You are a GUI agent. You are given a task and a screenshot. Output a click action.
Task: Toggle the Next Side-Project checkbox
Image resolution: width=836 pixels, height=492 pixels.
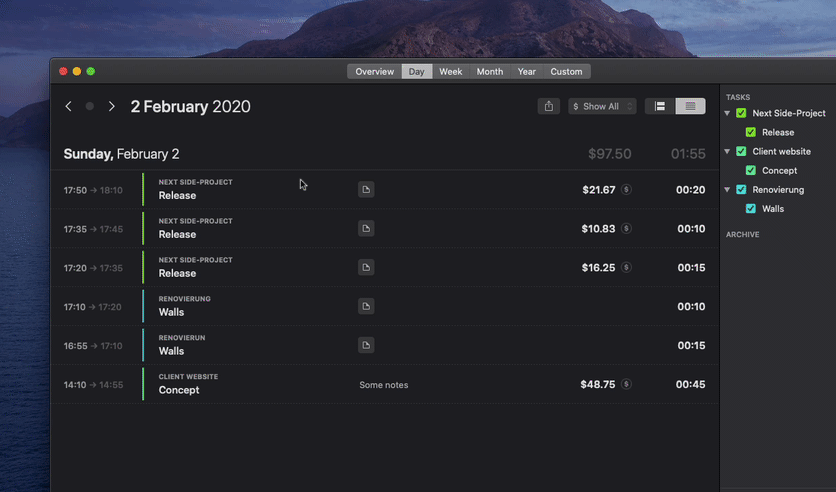pyautogui.click(x=741, y=113)
